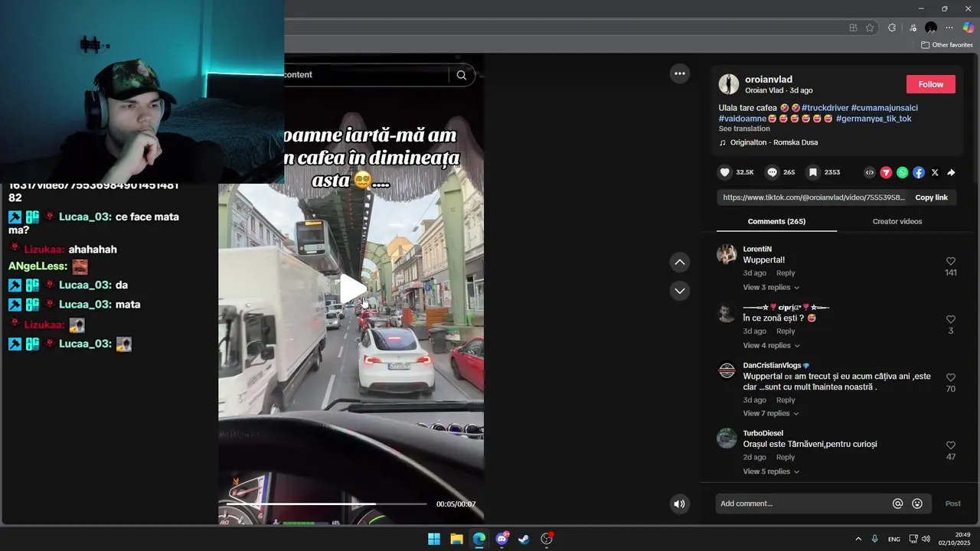Image resolution: width=980 pixels, height=551 pixels.
Task: Expand 'View 5 replies' under TurboDiesel
Action: pos(771,471)
